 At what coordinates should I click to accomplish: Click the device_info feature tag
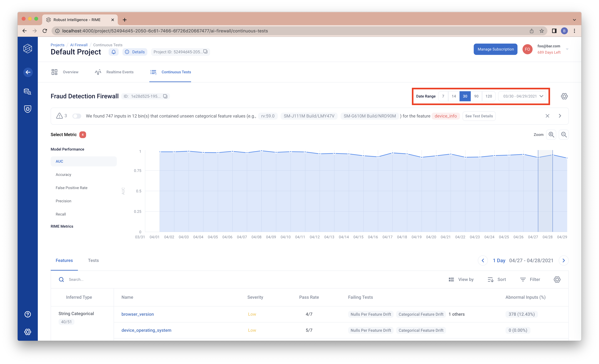(x=446, y=116)
